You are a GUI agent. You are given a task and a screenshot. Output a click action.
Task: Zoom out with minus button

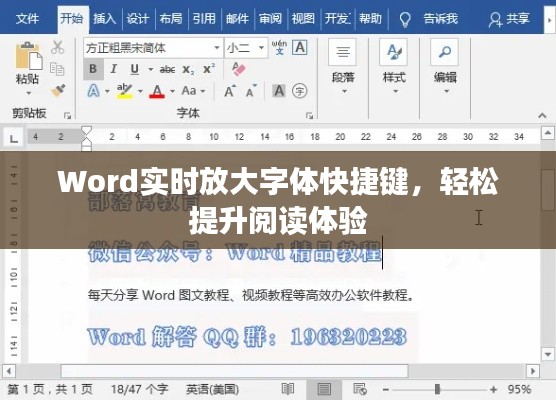click(x=386, y=390)
